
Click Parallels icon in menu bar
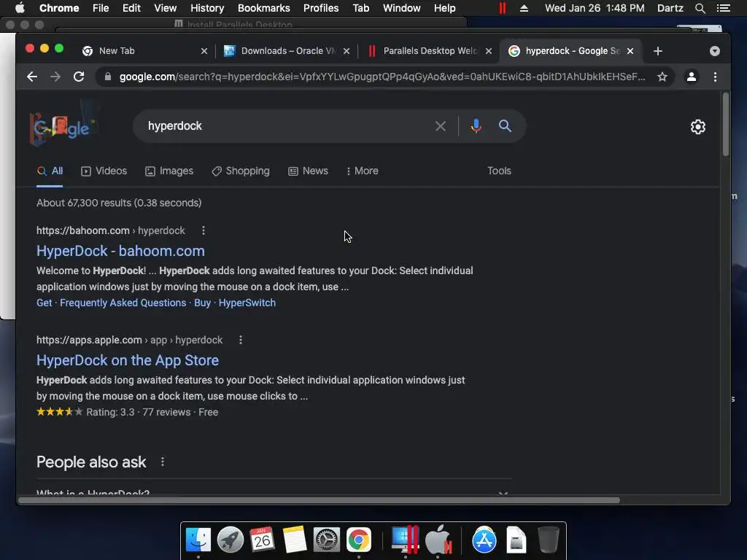pyautogui.click(x=502, y=8)
